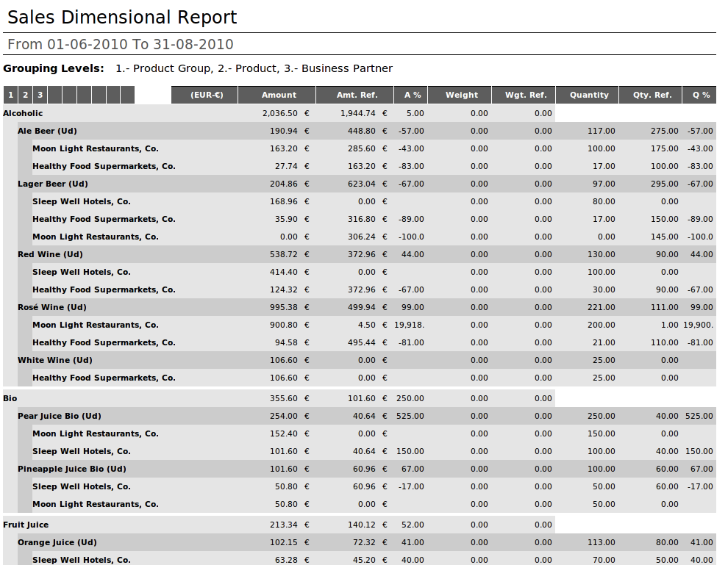
Task: Click the Quantity column header
Action: 589,95
